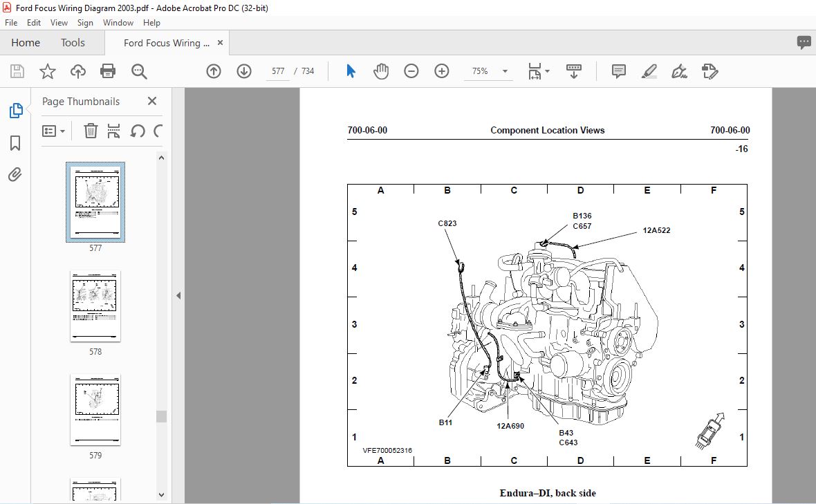Open the File menu
This screenshot has width=816, height=504.
11,22
